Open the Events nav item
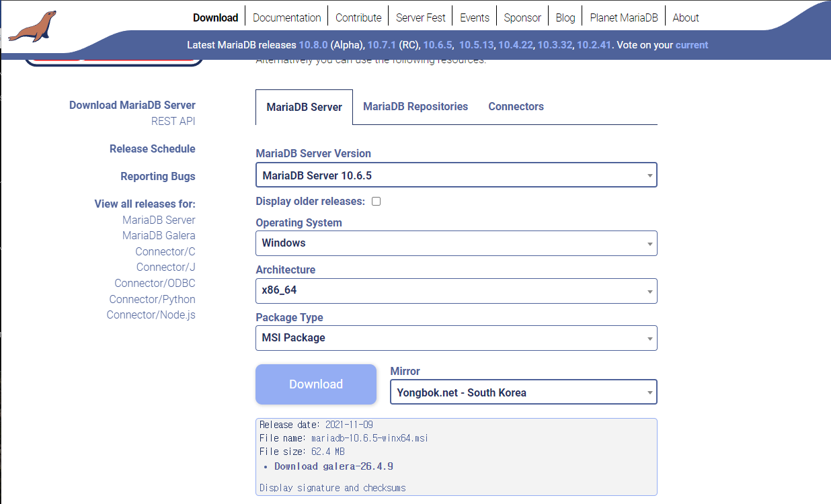Screen dimensions: 831x504 tap(475, 17)
